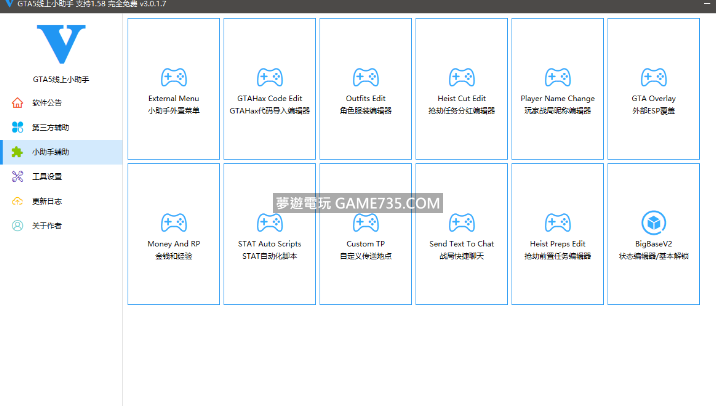Click the green person icon for 关于作者
The width and height of the screenshot is (716, 406).
pos(17,226)
